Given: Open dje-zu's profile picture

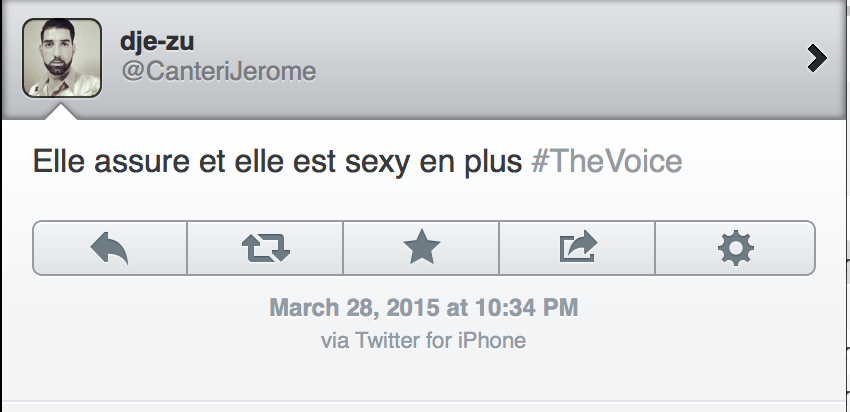Looking at the screenshot, I should click(61, 58).
